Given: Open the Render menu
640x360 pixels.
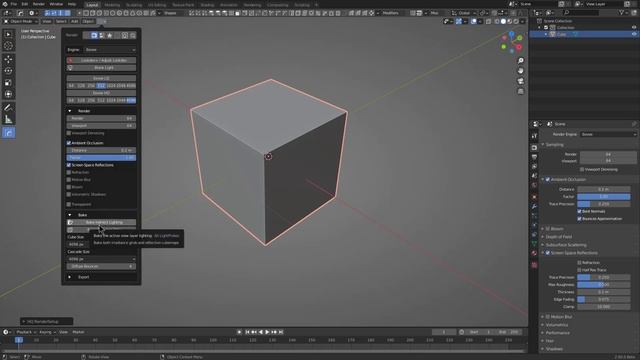Looking at the screenshot, I should coord(39,4).
